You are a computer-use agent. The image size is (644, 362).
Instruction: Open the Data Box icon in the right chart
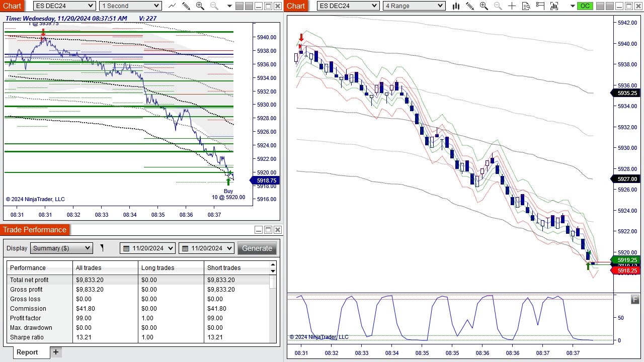point(526,6)
